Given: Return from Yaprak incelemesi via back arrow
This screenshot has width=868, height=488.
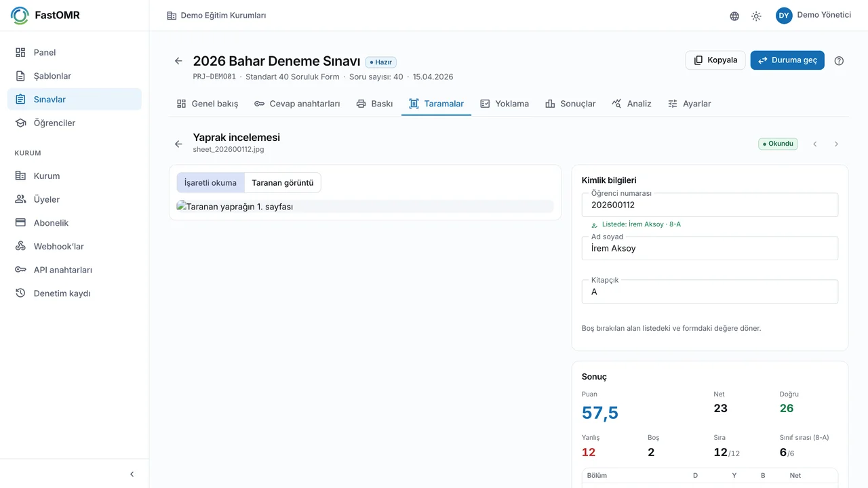Looking at the screenshot, I should point(178,144).
